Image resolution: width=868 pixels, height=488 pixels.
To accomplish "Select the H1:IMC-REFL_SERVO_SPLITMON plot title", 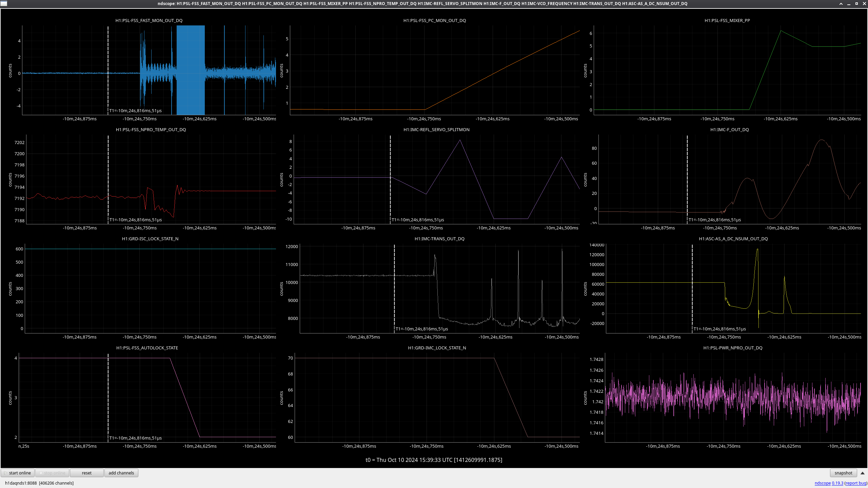I will 436,129.
